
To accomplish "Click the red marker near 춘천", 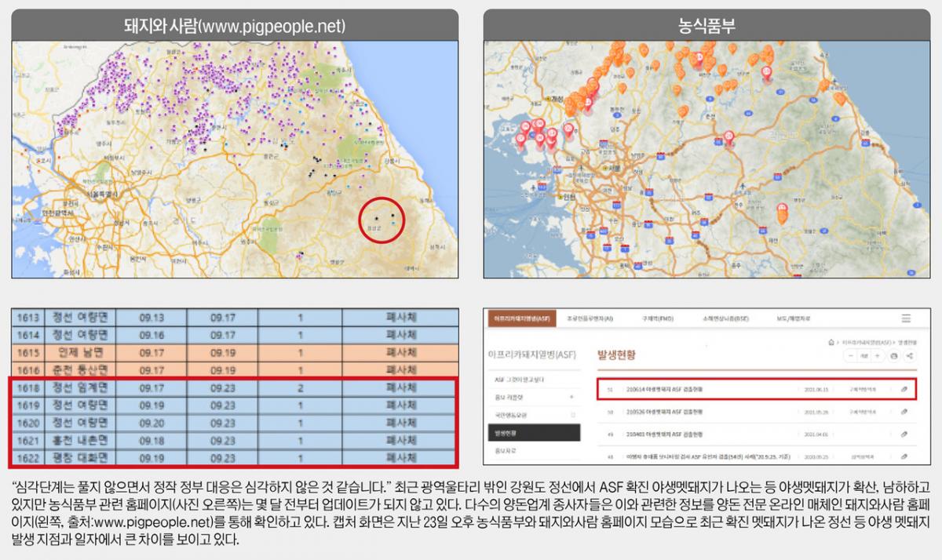I will (x=728, y=137).
